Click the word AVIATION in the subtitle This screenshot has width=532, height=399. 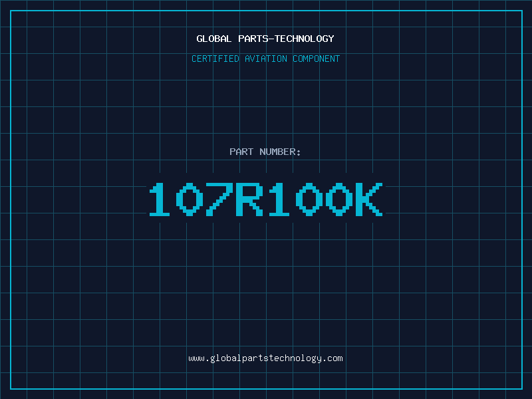click(266, 59)
